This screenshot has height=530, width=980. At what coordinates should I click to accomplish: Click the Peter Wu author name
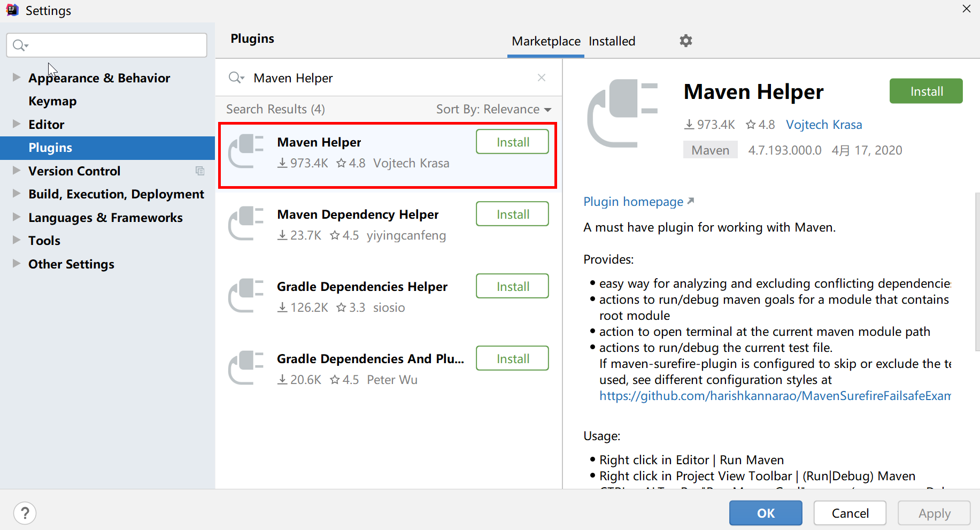(x=392, y=380)
